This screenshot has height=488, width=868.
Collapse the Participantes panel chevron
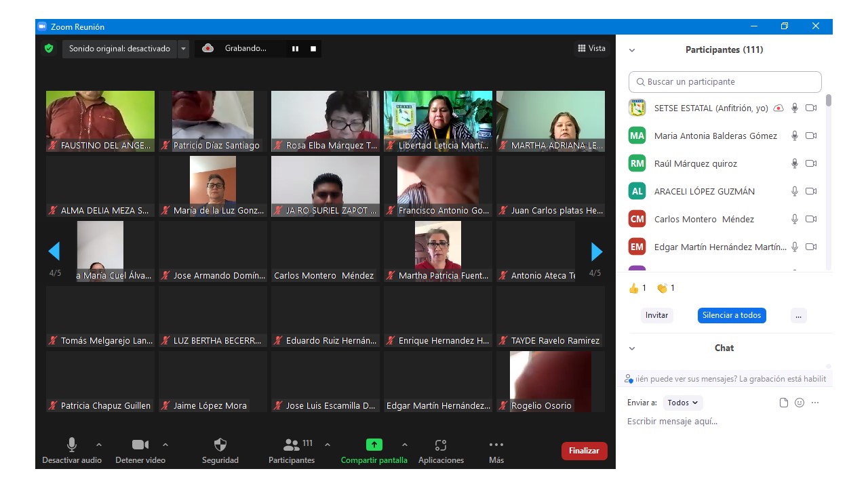tap(632, 50)
